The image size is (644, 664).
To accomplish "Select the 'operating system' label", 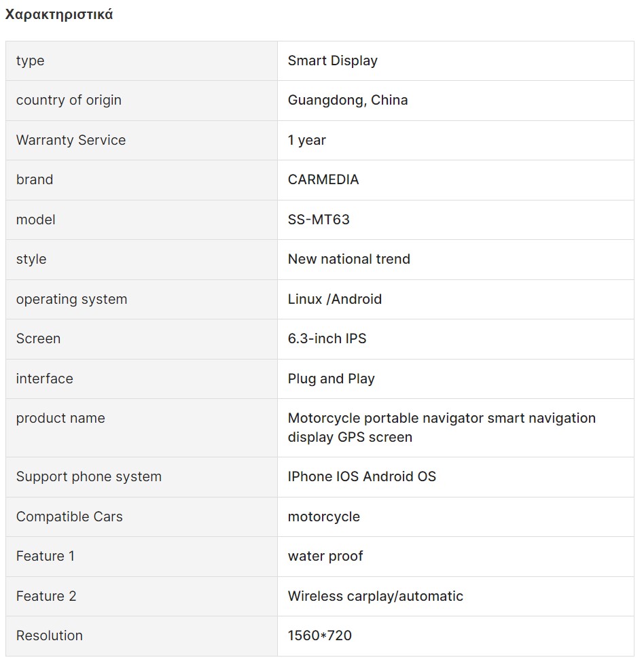I will click(71, 299).
